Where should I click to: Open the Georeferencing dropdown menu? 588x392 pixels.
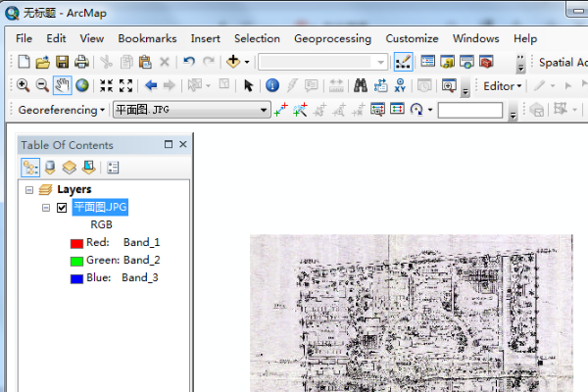point(62,110)
